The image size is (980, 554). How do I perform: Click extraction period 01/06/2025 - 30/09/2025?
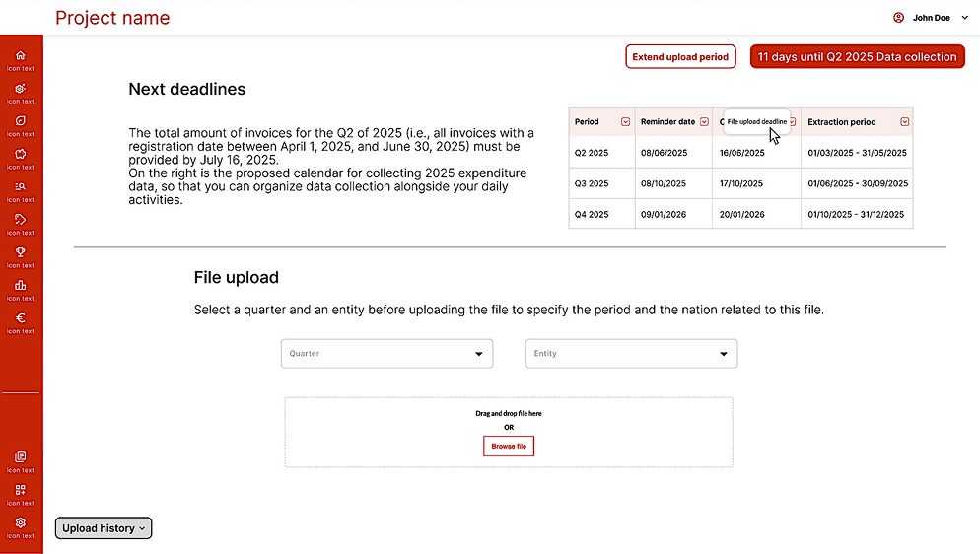pyautogui.click(x=858, y=183)
